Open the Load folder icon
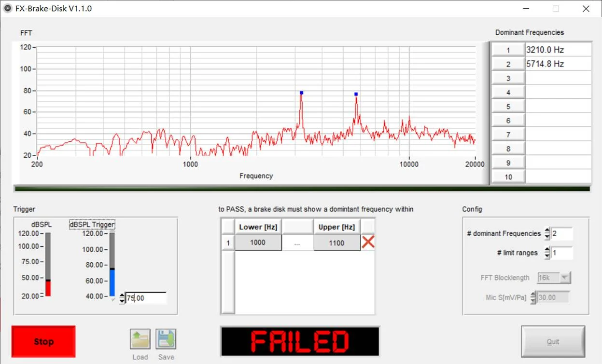 tap(140, 339)
